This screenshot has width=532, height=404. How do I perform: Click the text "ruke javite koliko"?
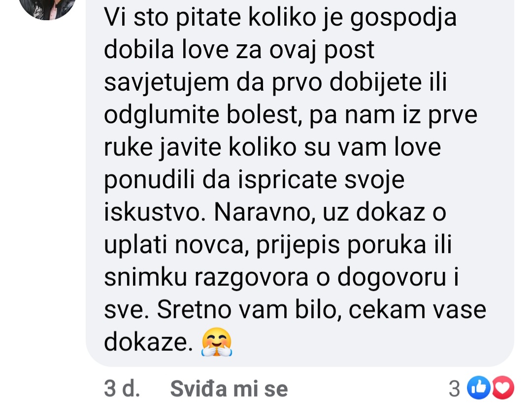point(200,147)
